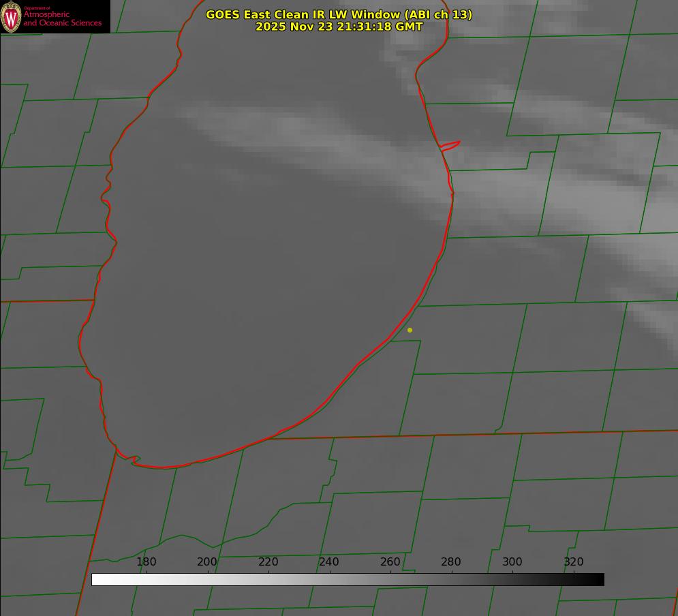
Task: Open the Atmospheric and Oceanic Sciences link
Action: click(63, 18)
